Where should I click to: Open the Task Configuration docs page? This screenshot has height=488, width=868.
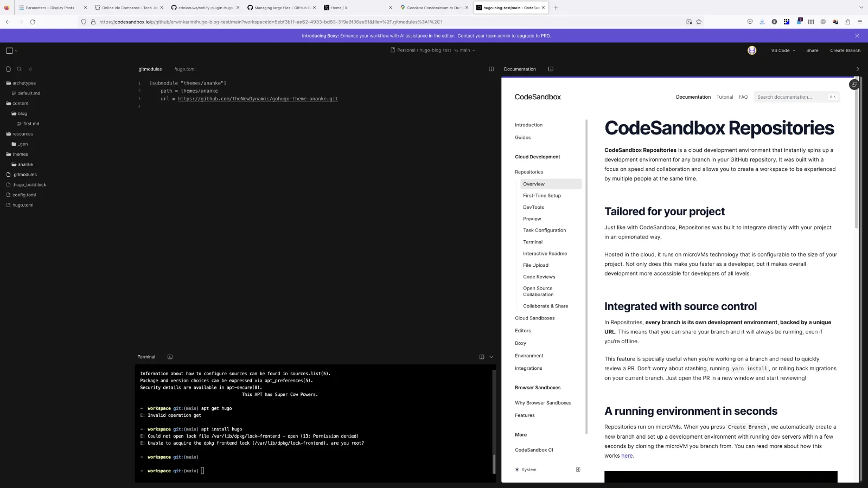[545, 230]
